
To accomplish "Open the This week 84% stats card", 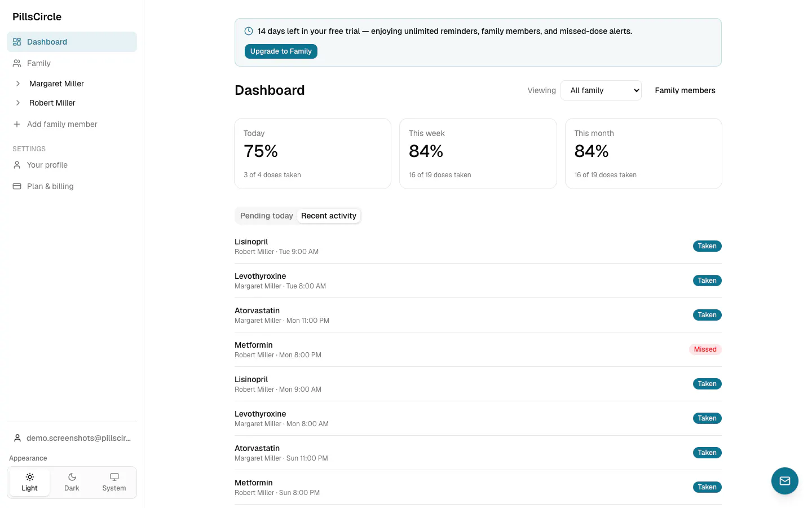I will [x=478, y=154].
